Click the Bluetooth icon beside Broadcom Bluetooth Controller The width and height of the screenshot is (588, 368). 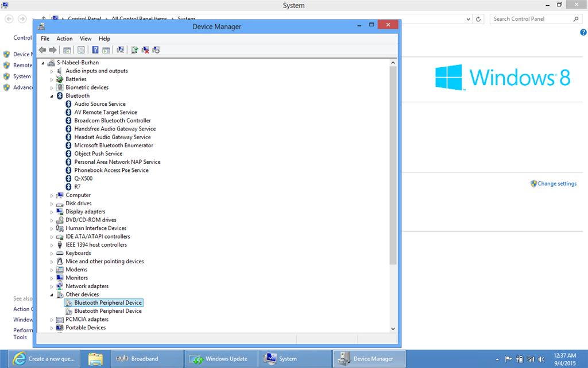tap(68, 121)
